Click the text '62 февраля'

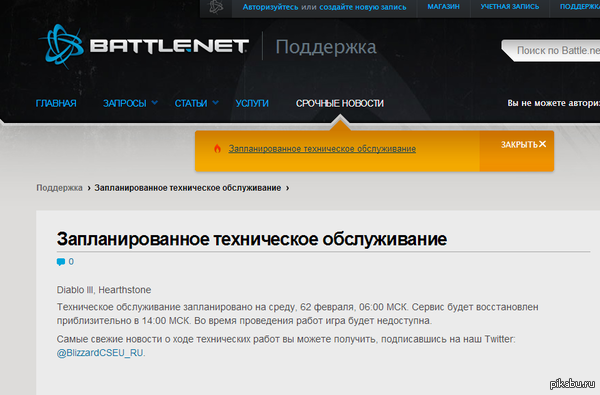click(x=326, y=307)
